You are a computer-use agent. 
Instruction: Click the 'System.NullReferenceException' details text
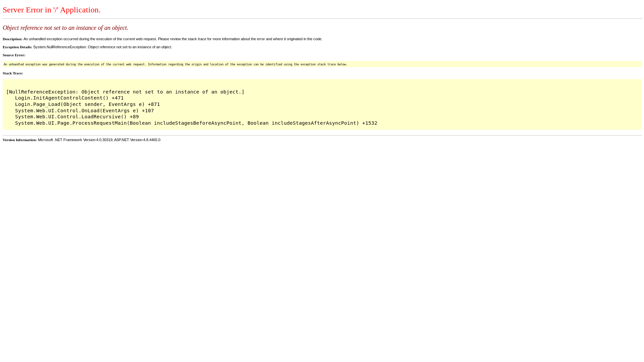click(x=103, y=47)
